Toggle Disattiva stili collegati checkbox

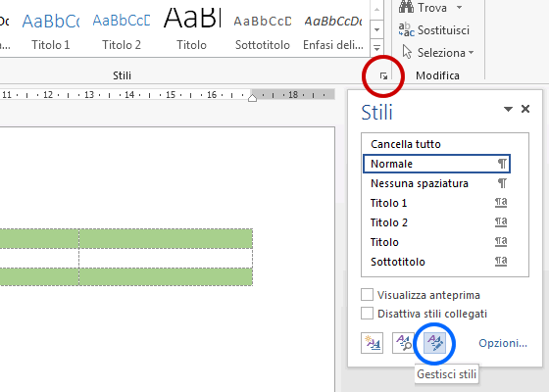point(367,314)
